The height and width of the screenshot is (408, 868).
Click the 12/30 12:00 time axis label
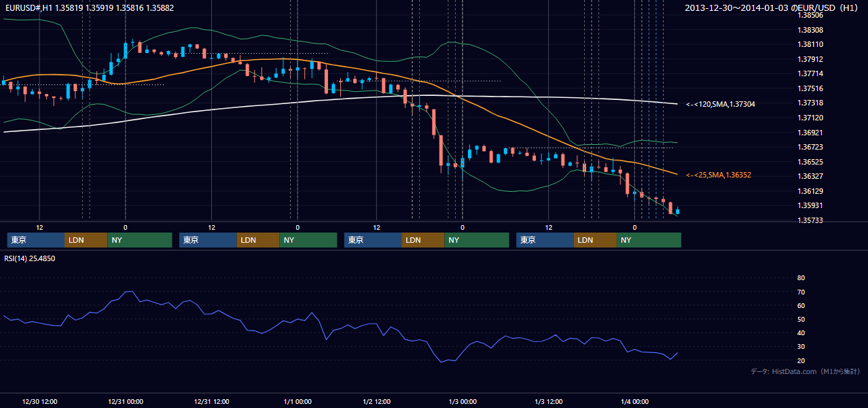click(x=39, y=402)
